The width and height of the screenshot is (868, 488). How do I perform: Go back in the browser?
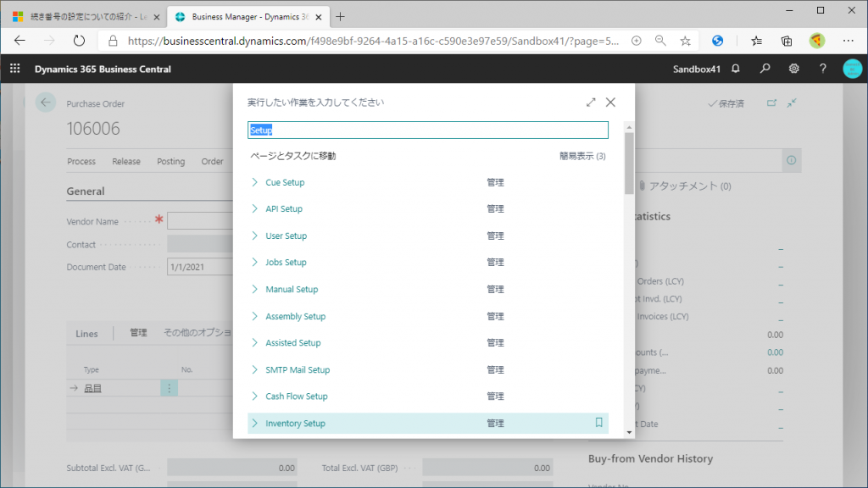pyautogui.click(x=20, y=41)
